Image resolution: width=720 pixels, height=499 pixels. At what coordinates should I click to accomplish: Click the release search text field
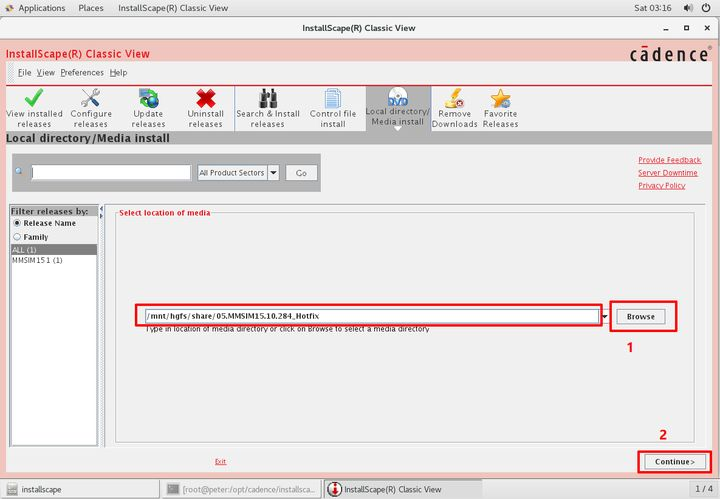[111, 173]
